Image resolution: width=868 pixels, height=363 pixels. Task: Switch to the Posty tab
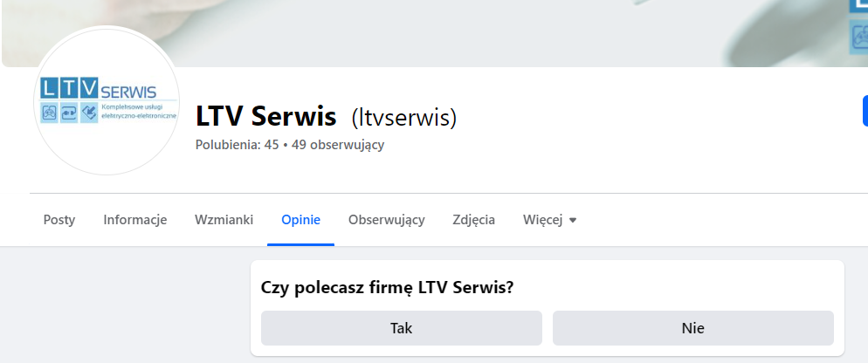59,220
